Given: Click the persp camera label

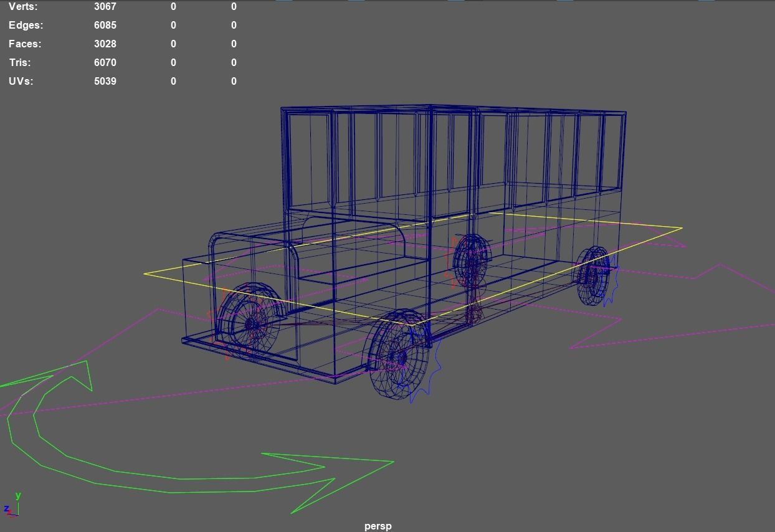Looking at the screenshot, I should coord(378,526).
